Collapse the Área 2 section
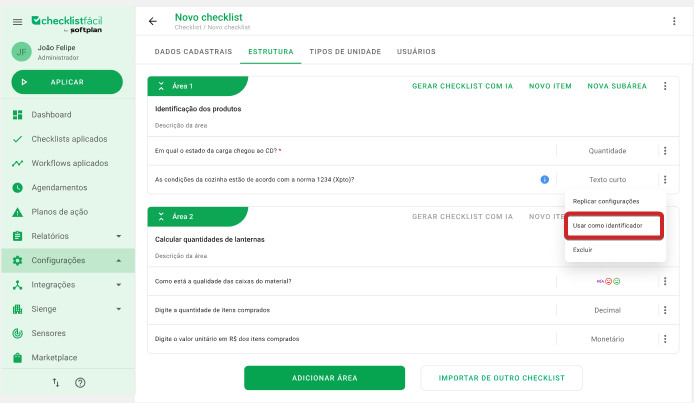694x403 pixels. (x=161, y=216)
